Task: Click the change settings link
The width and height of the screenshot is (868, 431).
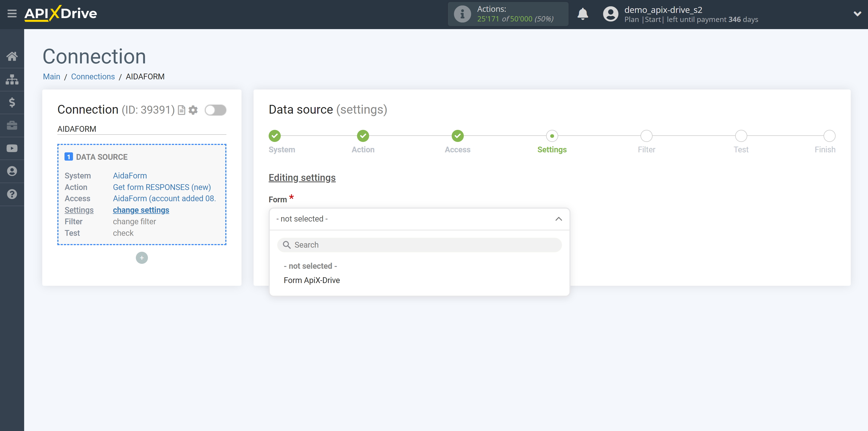Action: (x=141, y=209)
